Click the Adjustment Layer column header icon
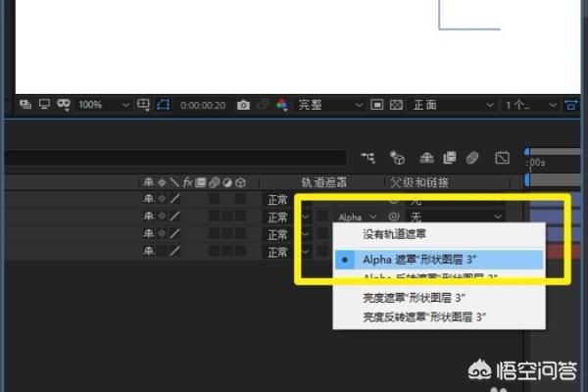The image size is (588, 392). [x=227, y=182]
